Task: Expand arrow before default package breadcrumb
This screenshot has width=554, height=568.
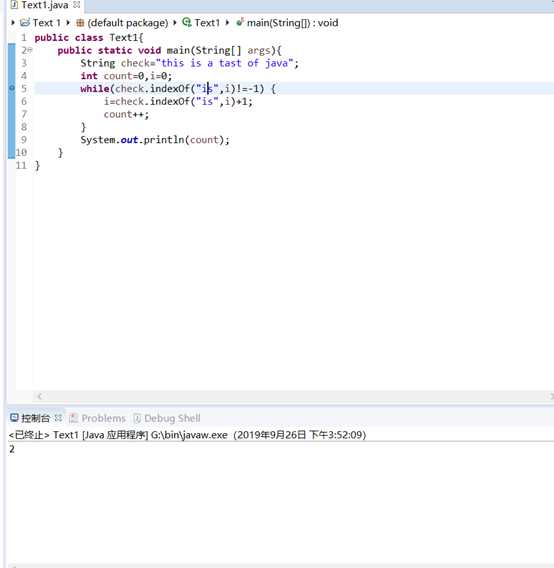Action: point(68,22)
